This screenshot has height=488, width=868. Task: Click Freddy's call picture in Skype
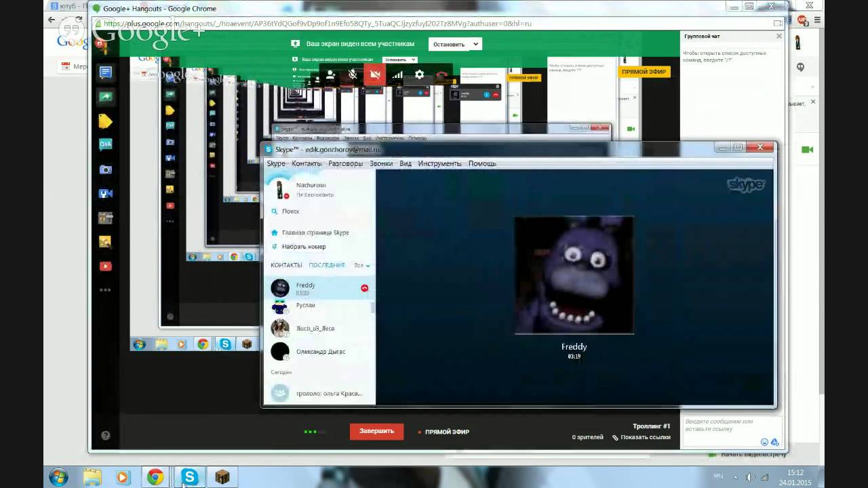pos(574,275)
